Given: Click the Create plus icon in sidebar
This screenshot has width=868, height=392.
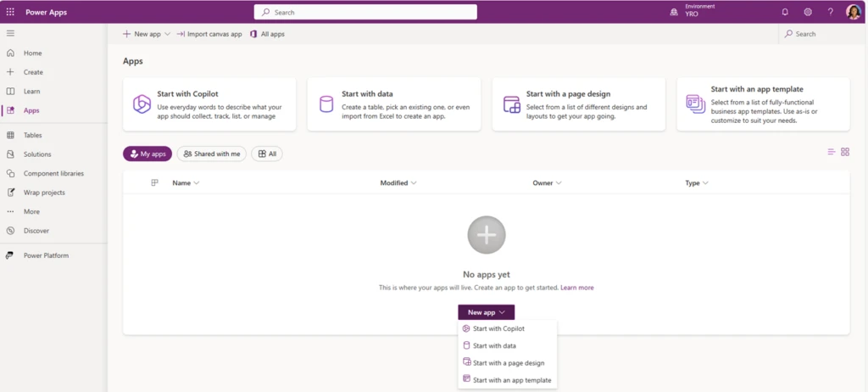Looking at the screenshot, I should [10, 72].
